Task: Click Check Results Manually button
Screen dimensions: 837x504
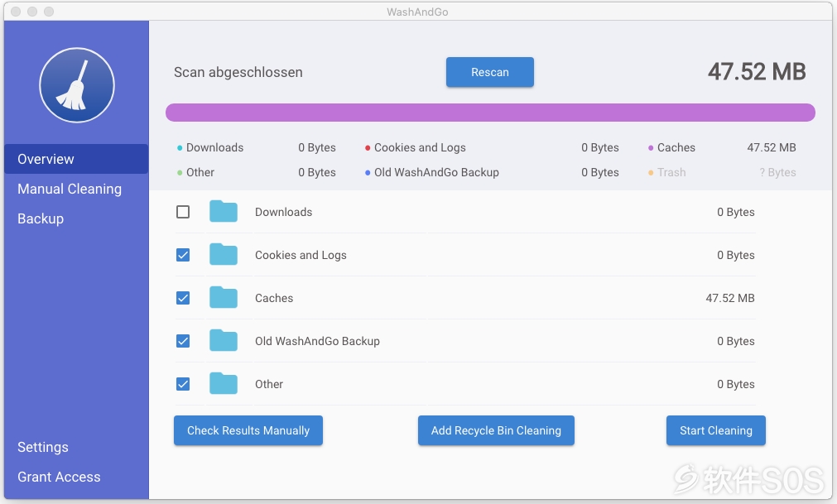Action: point(248,430)
